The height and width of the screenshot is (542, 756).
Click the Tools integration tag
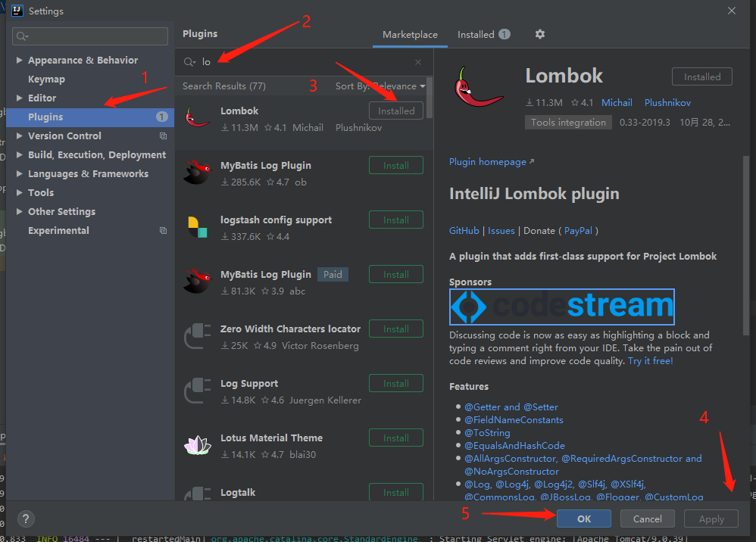pyautogui.click(x=568, y=123)
